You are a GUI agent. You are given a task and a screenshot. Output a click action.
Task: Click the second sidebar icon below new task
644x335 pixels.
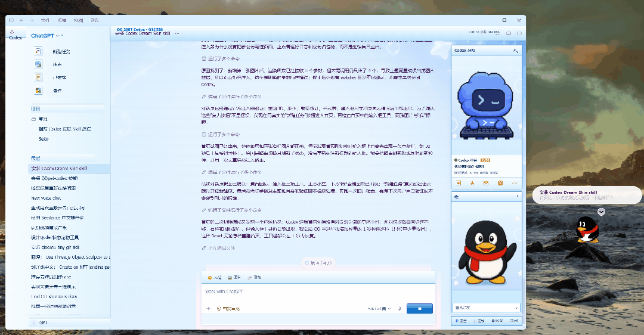tap(38, 64)
